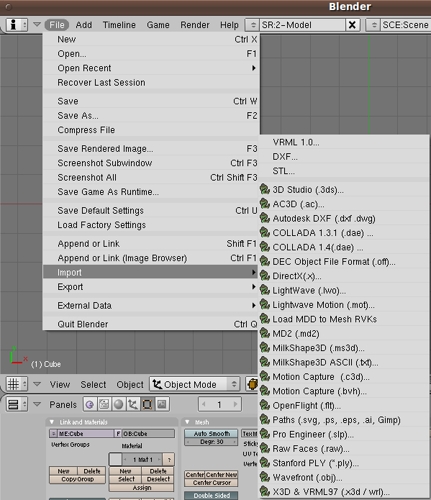
Task: Select the Object context axes icon
Action: pyautogui.click(x=133, y=405)
